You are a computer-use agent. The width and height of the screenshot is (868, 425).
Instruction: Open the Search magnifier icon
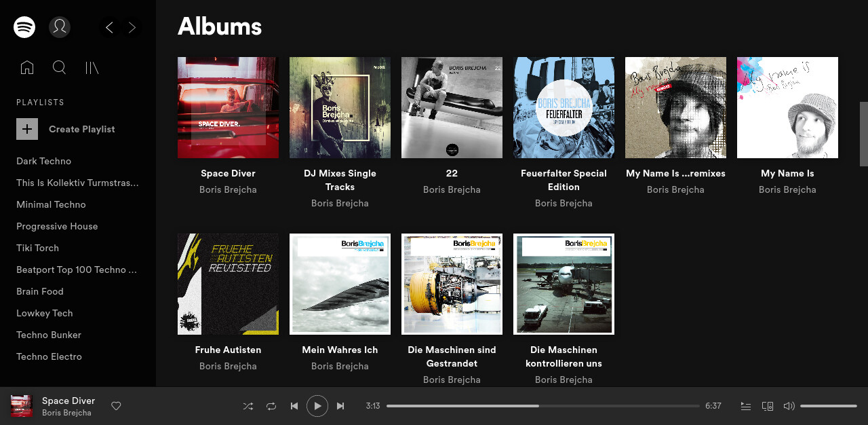tap(60, 67)
